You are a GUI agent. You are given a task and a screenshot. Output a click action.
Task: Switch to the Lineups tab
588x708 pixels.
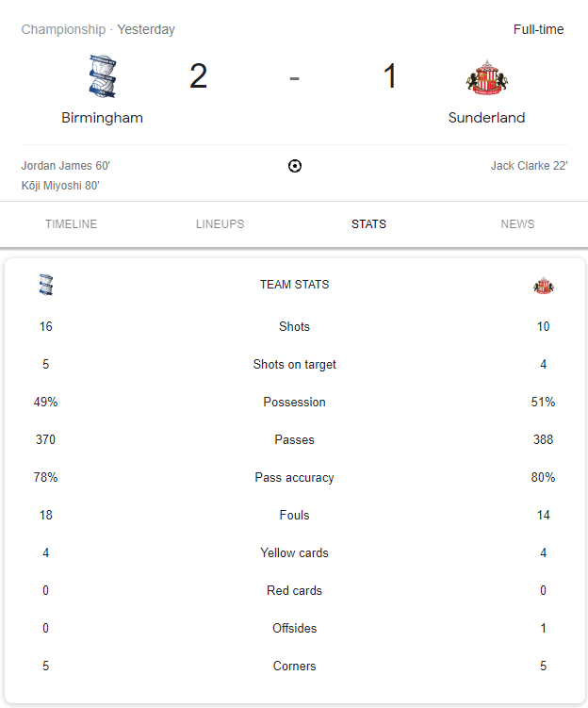tap(220, 224)
